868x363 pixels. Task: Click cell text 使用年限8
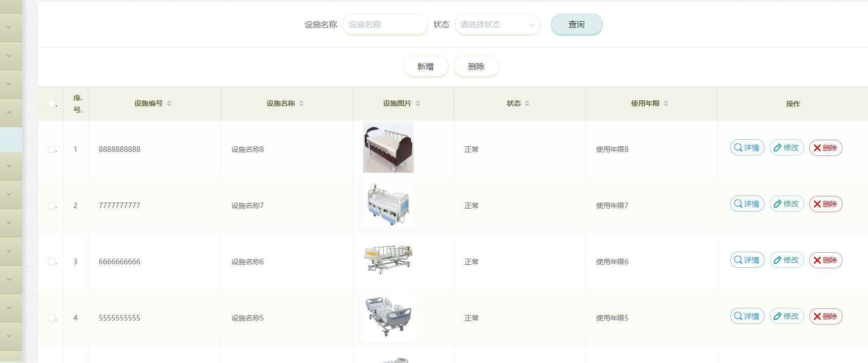(612, 149)
